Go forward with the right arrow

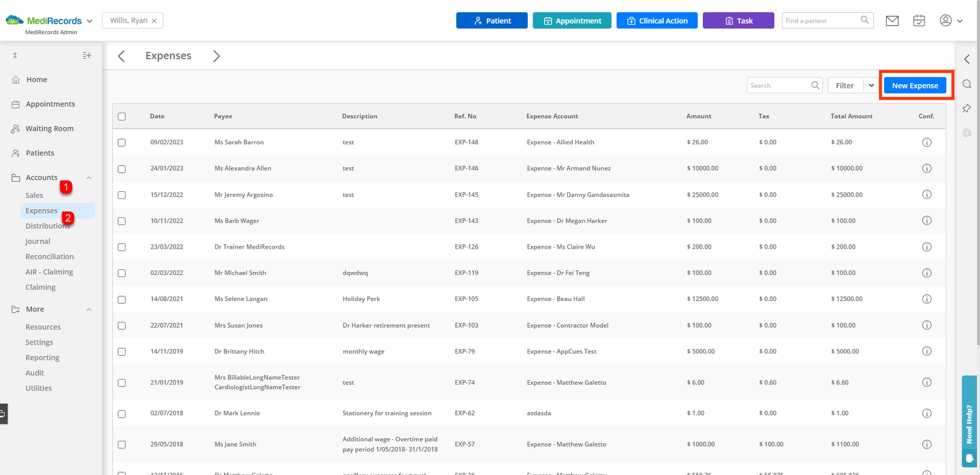coord(216,56)
